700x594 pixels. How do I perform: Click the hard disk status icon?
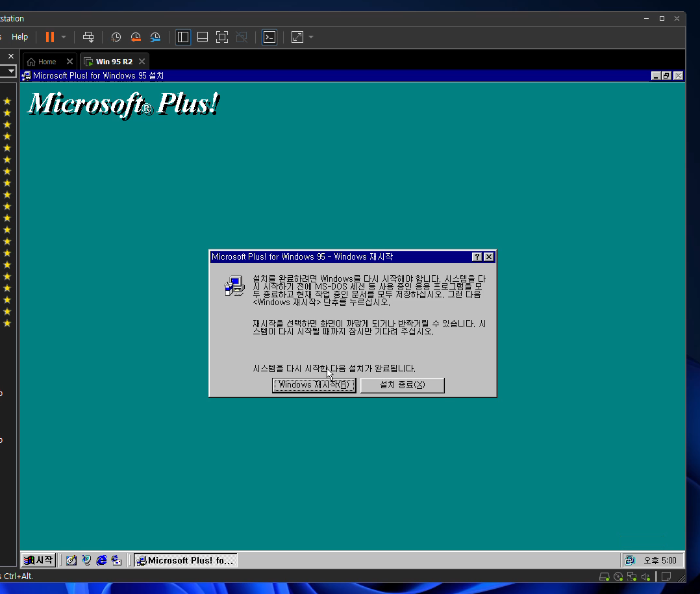click(x=605, y=576)
